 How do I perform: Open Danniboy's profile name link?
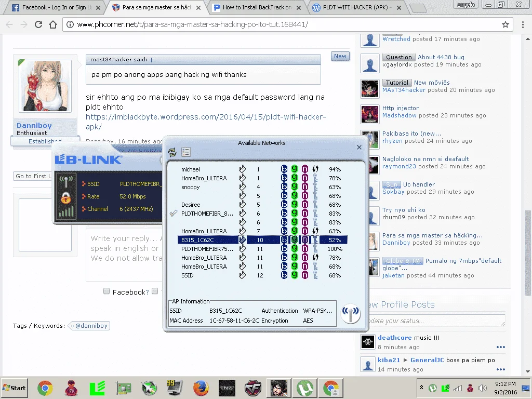(x=34, y=126)
